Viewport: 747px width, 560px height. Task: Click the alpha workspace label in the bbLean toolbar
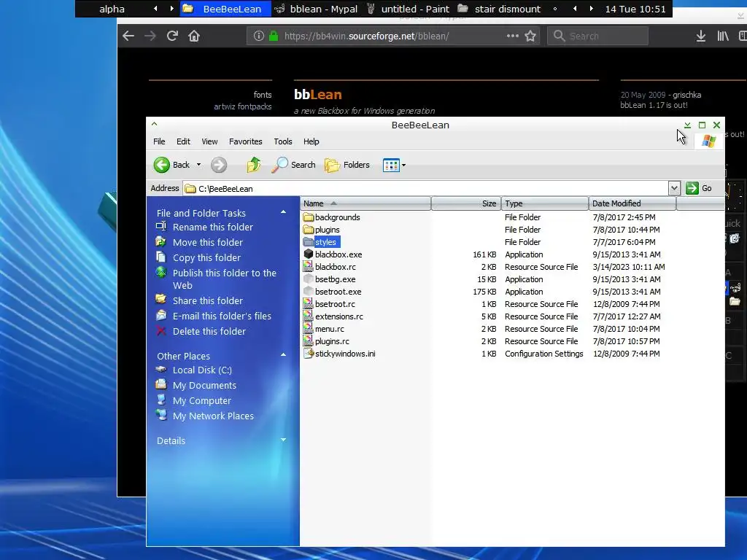[x=112, y=9]
